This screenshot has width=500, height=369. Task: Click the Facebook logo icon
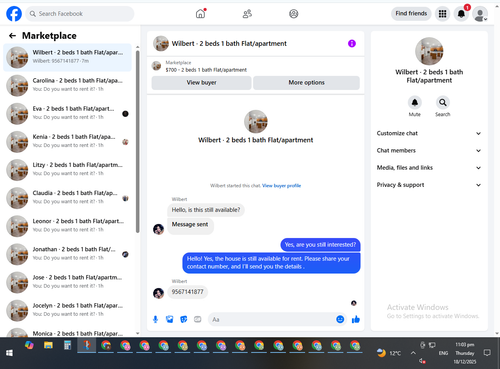[14, 14]
